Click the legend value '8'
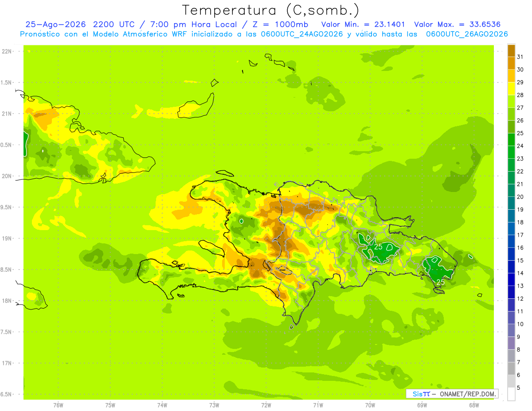 point(519,350)
